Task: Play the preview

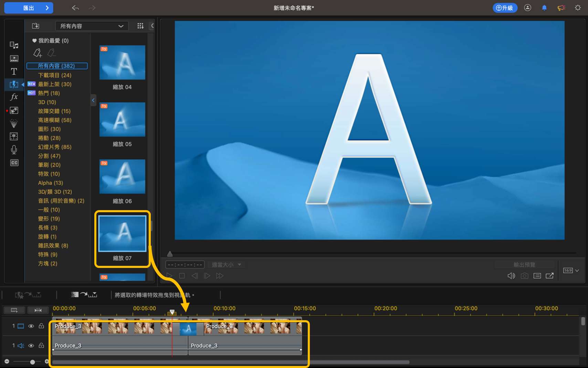Action: [x=169, y=276]
